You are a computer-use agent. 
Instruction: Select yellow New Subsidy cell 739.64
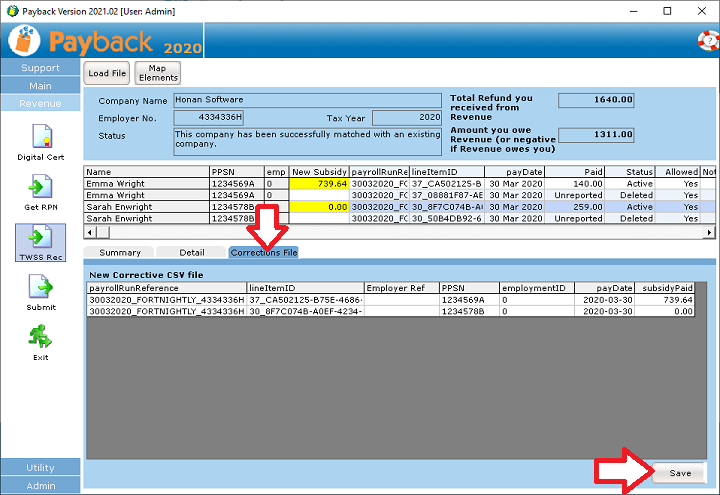tap(319, 184)
